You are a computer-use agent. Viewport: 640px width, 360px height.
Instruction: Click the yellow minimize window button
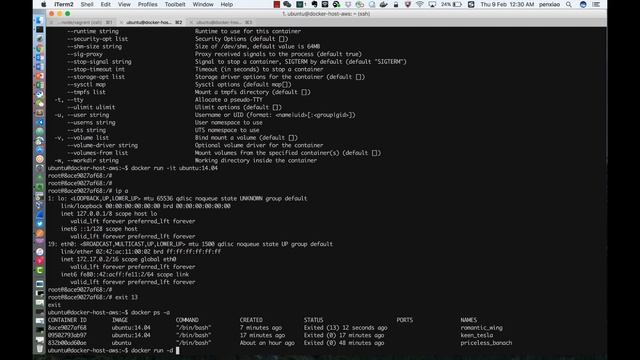coord(60,14)
